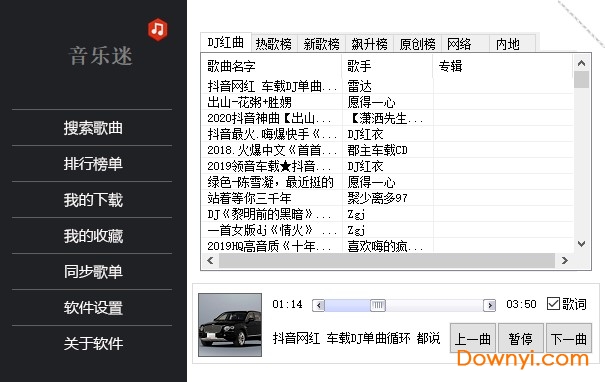
Task: Click the total duration 03:50
Action: [x=521, y=304]
